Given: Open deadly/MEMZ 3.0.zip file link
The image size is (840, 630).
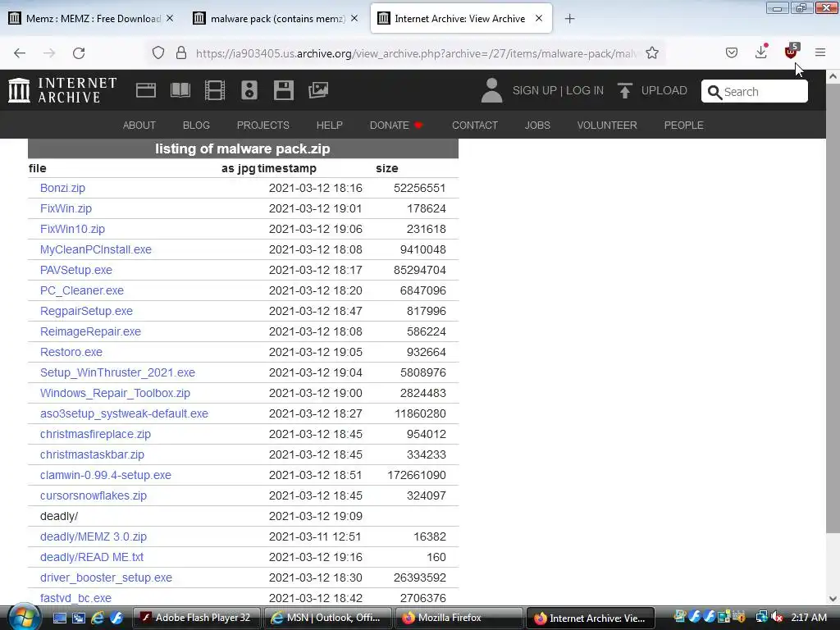Looking at the screenshot, I should pos(94,536).
